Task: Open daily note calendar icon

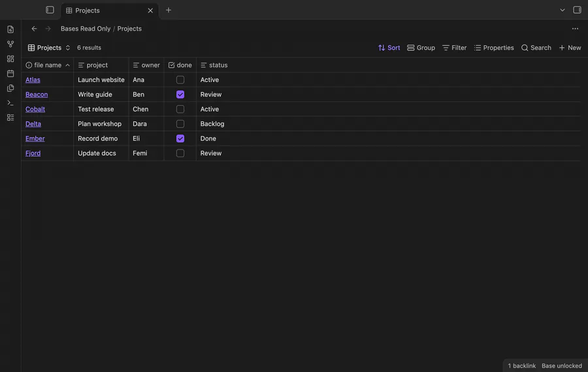Action: [10, 74]
